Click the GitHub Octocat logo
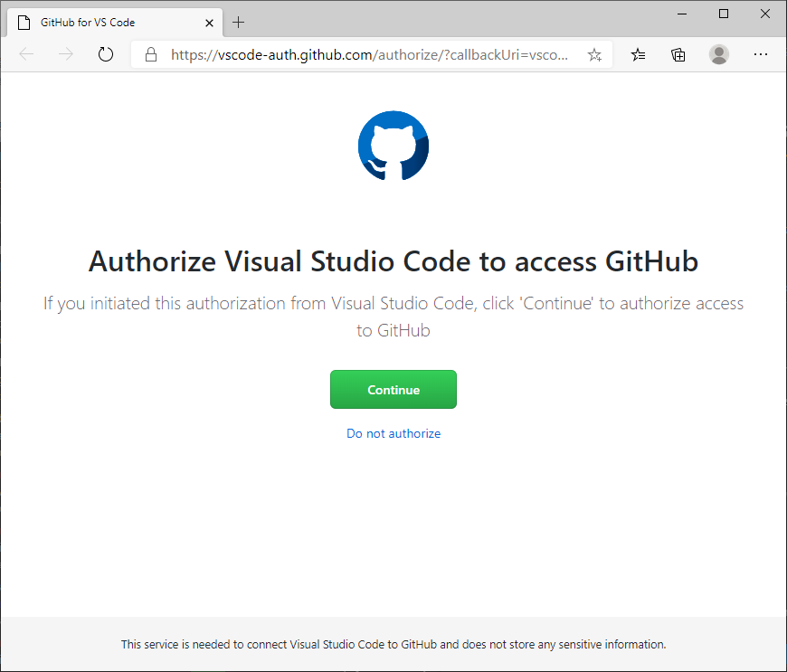The height and width of the screenshot is (672, 787). click(x=393, y=145)
